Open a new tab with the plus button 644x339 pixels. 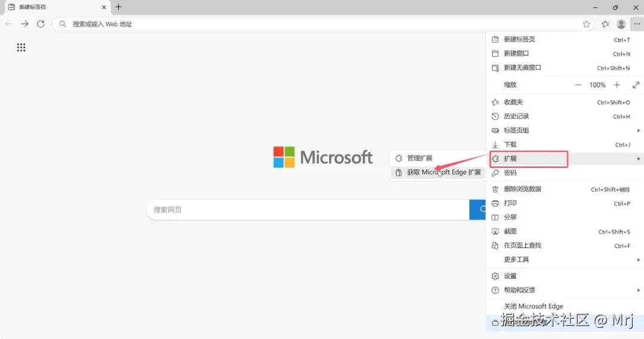[x=118, y=7]
